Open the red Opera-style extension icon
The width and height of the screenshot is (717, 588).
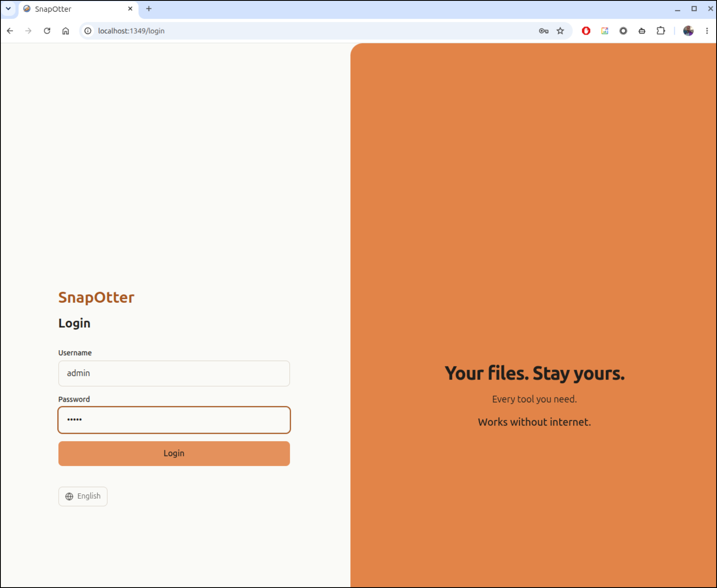tap(586, 31)
